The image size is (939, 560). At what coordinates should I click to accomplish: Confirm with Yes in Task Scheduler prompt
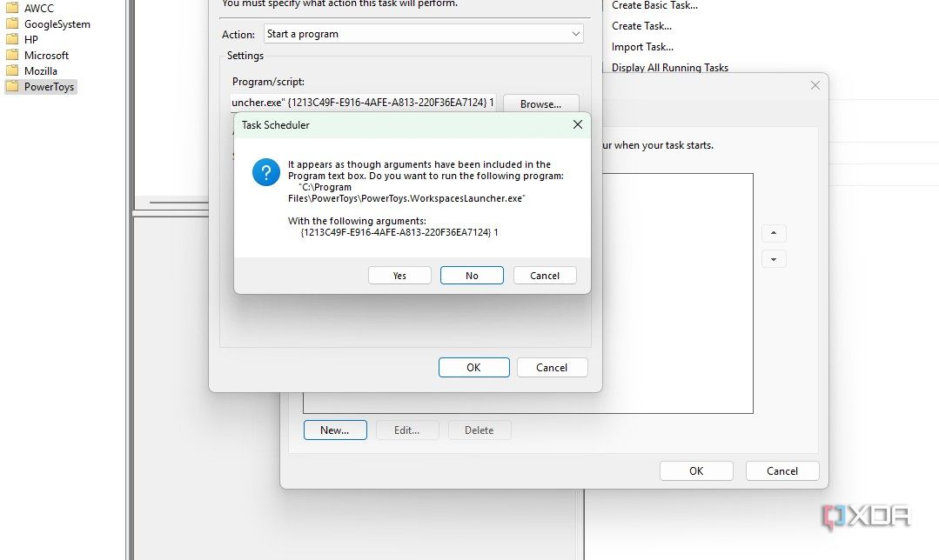tap(399, 275)
